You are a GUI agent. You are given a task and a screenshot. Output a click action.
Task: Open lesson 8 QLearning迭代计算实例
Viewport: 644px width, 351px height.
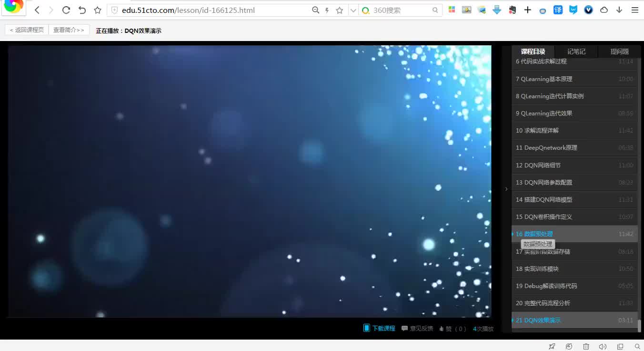point(574,96)
